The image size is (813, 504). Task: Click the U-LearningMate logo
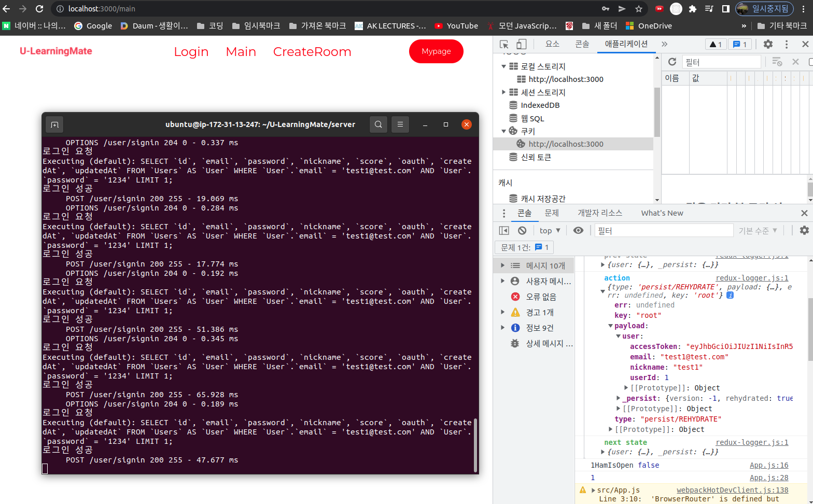[56, 51]
